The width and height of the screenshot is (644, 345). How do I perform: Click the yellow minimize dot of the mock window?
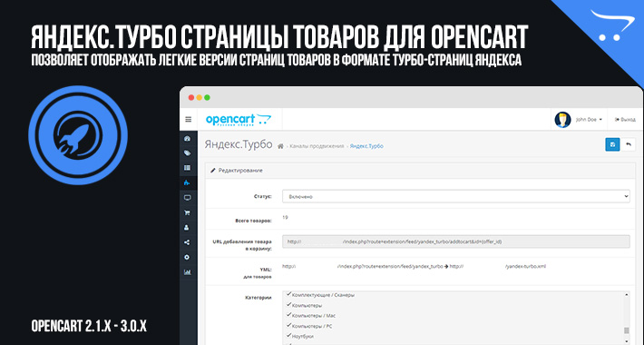[x=200, y=97]
